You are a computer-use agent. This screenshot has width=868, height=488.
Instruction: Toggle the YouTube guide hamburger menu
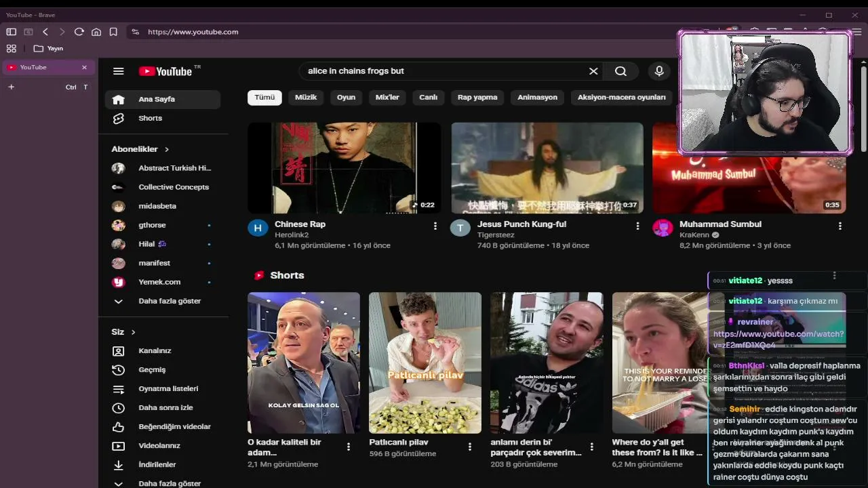pos(119,71)
